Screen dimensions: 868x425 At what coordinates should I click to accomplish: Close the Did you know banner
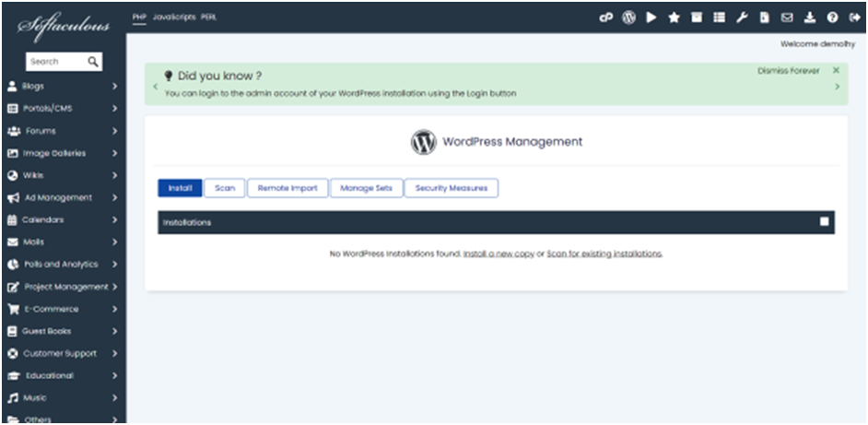(x=836, y=70)
